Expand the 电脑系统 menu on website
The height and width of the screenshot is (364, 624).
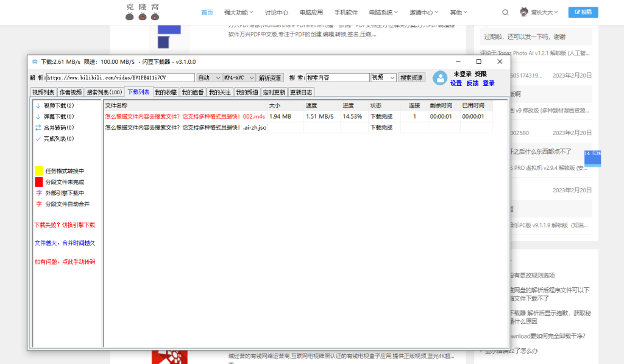click(383, 12)
